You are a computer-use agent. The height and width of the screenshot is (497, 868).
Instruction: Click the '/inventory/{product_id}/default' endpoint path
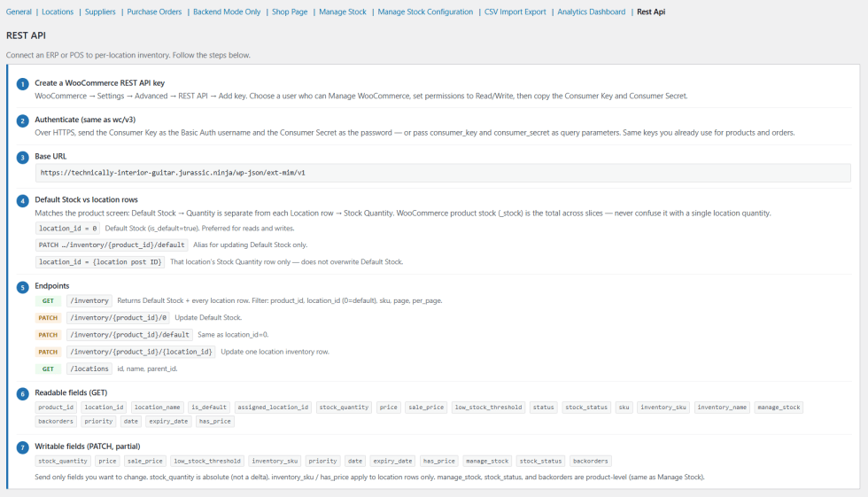(x=129, y=335)
